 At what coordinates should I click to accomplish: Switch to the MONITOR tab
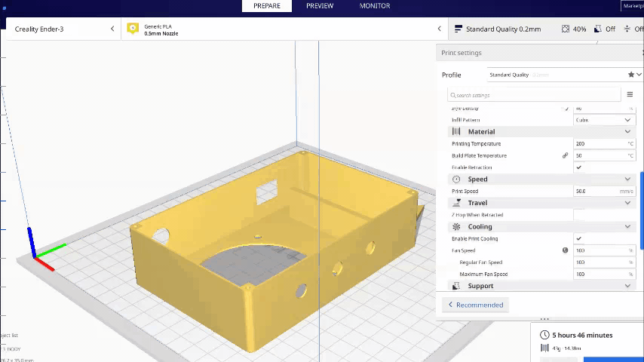click(x=375, y=6)
